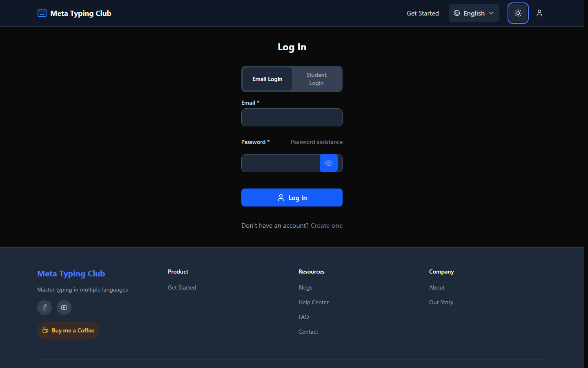This screenshot has height=368, width=588.
Task: Show password with the eye icon
Action: [329, 163]
